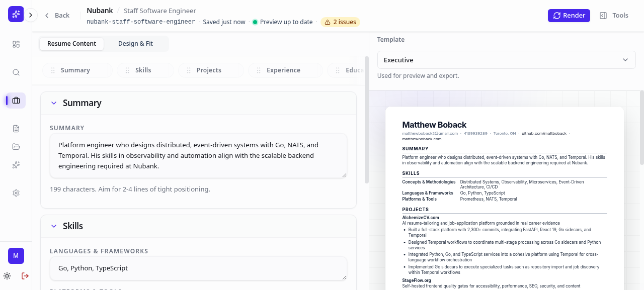Go back using the Back button
The height and width of the screenshot is (290, 644).
[x=57, y=16]
